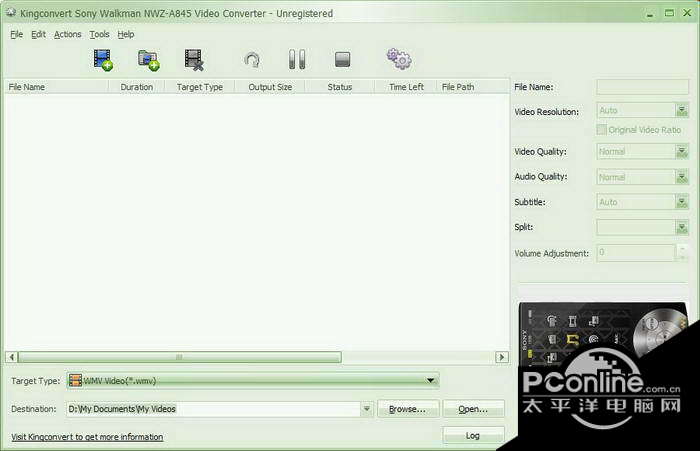The height and width of the screenshot is (451, 700).
Task: Expand the Video Quality dropdown
Action: click(682, 152)
